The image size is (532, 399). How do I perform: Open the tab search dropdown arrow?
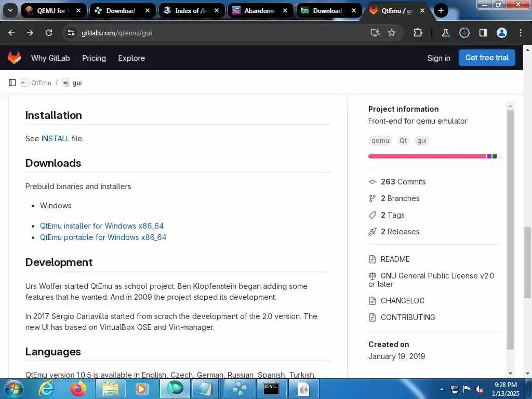point(10,10)
